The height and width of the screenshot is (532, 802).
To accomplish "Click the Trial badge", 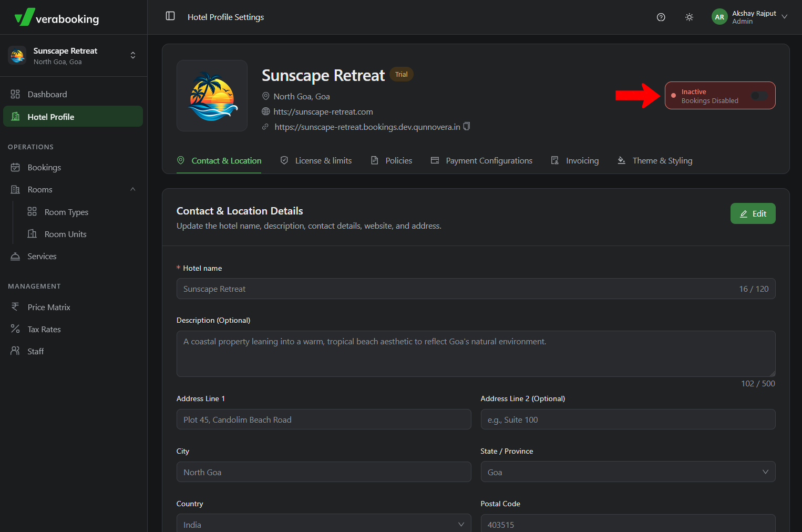I will coord(402,75).
